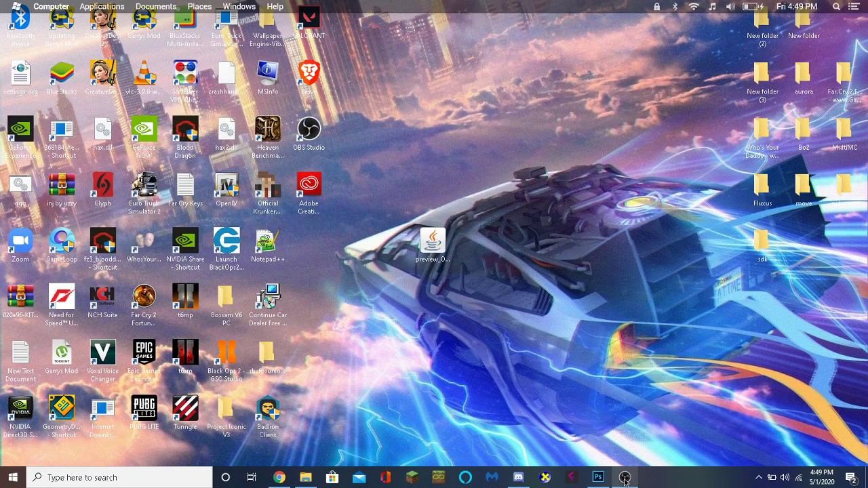Open the Far Cry Keys text file
This screenshot has width=868, height=488.
coord(185,184)
